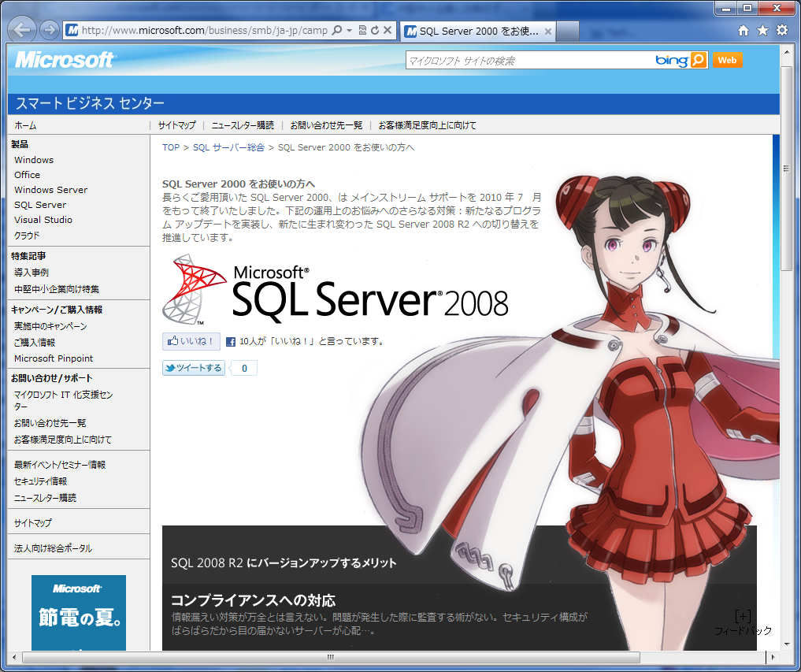The height and width of the screenshot is (672, 801).
Task: Open sidebar お問い合わせ先一覧 link
Action: (50, 423)
